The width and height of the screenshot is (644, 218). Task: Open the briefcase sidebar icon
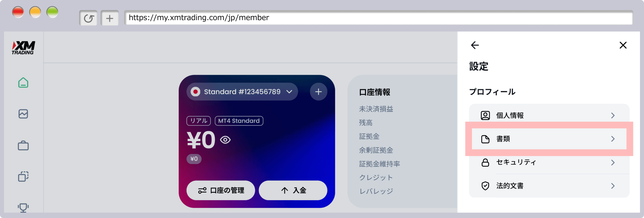pyautogui.click(x=23, y=146)
